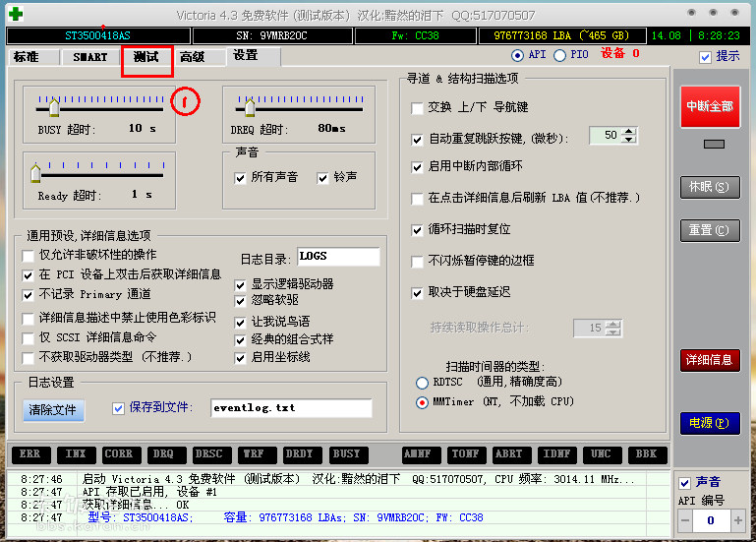Image resolution: width=756 pixels, height=542 pixels.
Task: Select MMTimer timer type radio
Action: click(x=422, y=402)
